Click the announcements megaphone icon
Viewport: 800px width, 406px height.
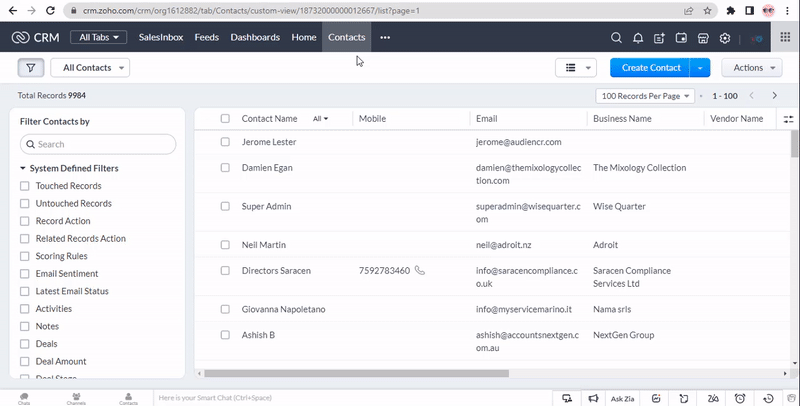[x=593, y=398]
